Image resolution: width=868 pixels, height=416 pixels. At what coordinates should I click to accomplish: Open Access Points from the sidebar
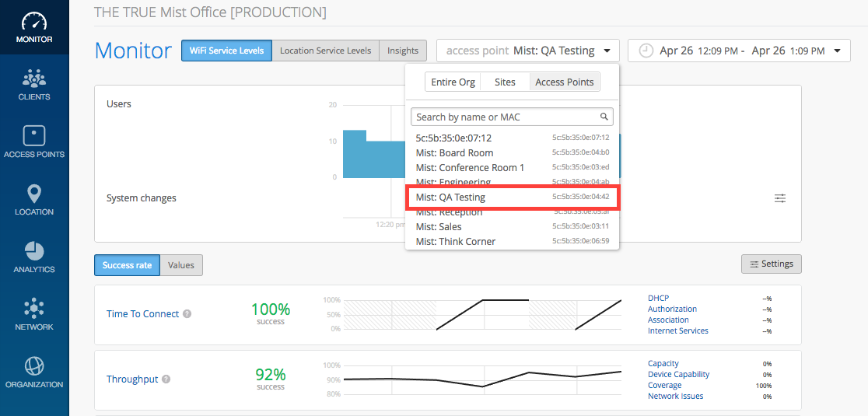[34, 142]
